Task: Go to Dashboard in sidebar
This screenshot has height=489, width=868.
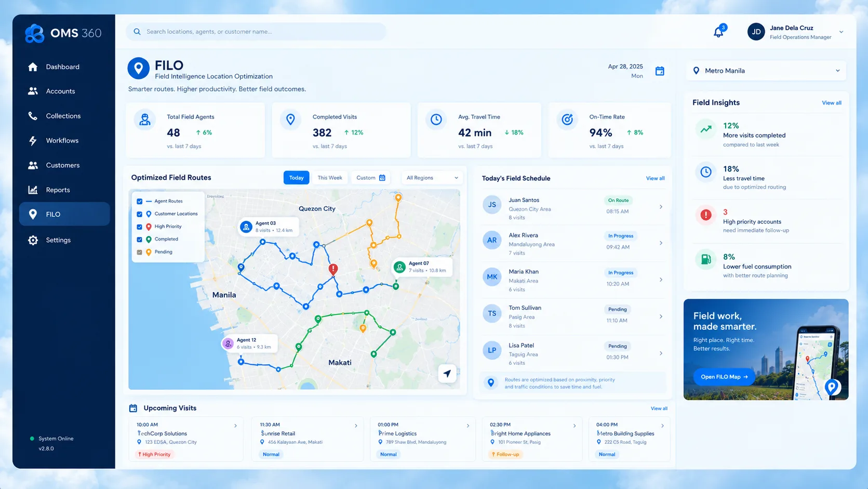Action: [x=64, y=67]
